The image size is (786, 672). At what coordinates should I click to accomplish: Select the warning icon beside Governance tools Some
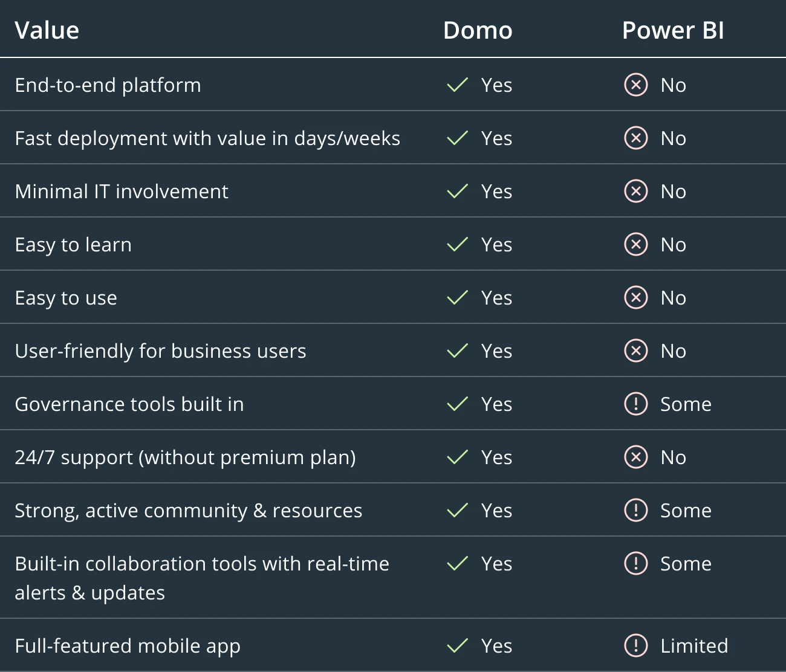635,404
